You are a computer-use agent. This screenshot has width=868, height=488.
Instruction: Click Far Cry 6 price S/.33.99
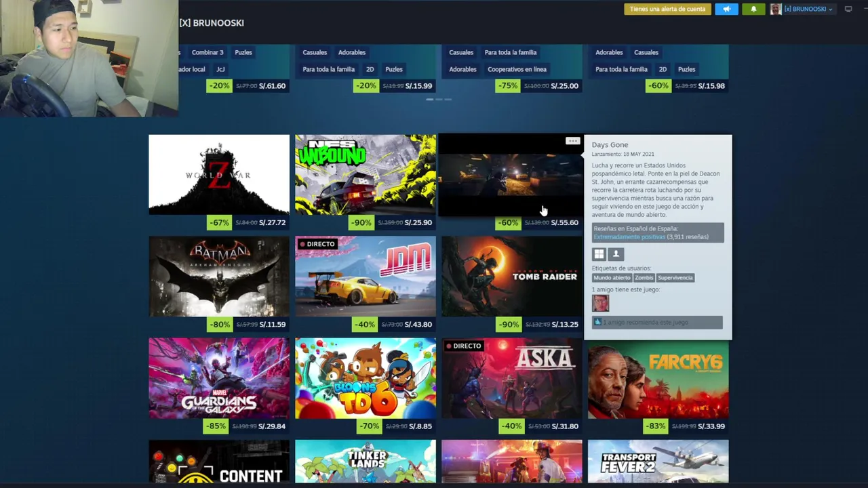(711, 426)
